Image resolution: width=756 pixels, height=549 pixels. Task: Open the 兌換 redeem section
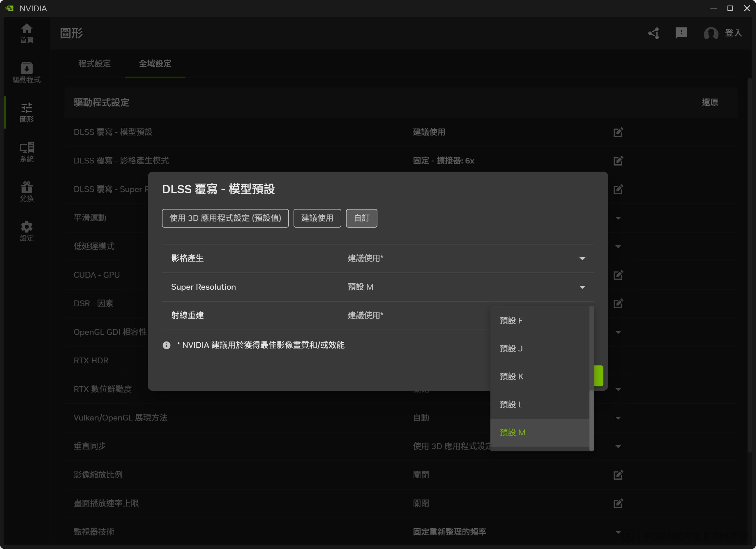[27, 191]
